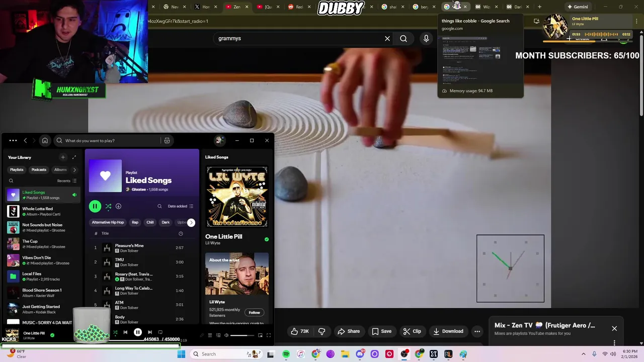Click YouTube search magnifier button

point(404,39)
